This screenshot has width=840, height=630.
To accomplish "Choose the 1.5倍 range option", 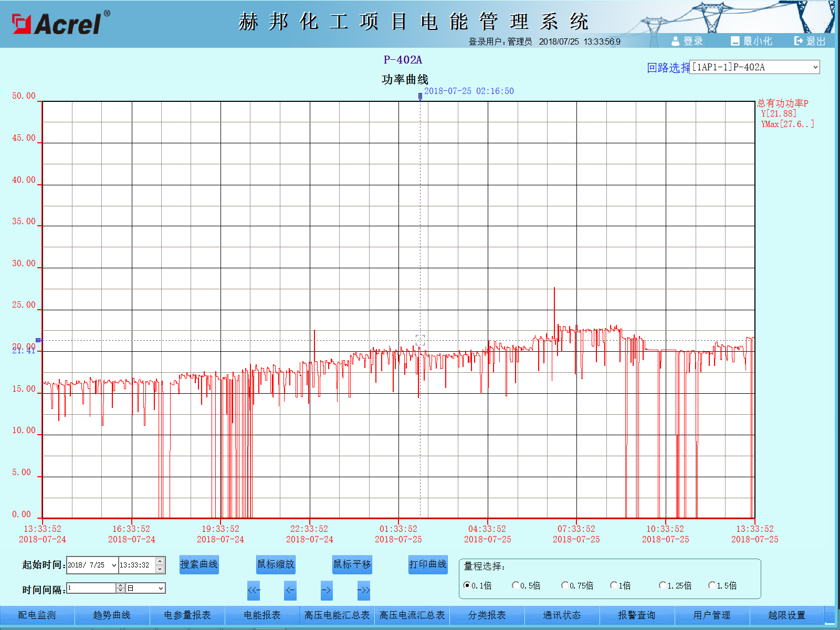I will pos(712,585).
